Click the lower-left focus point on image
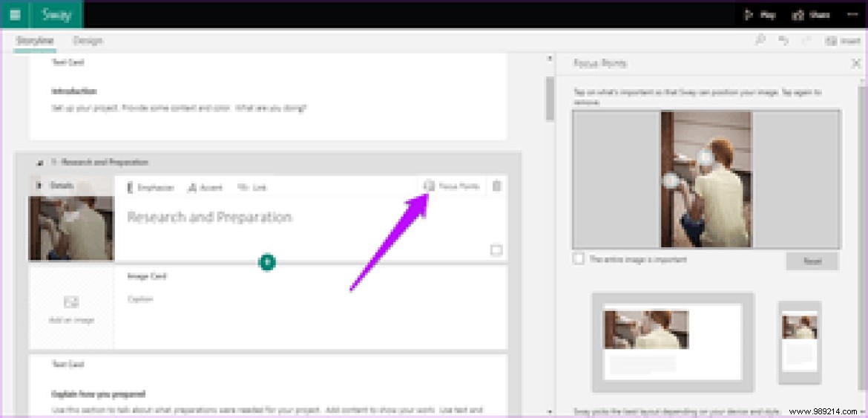This screenshot has width=868, height=418. [x=671, y=180]
